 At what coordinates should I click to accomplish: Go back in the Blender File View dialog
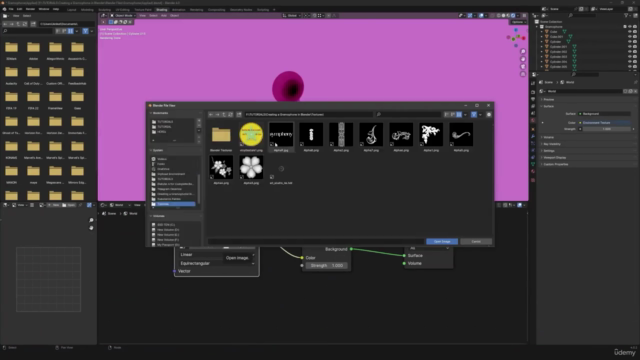tap(211, 115)
